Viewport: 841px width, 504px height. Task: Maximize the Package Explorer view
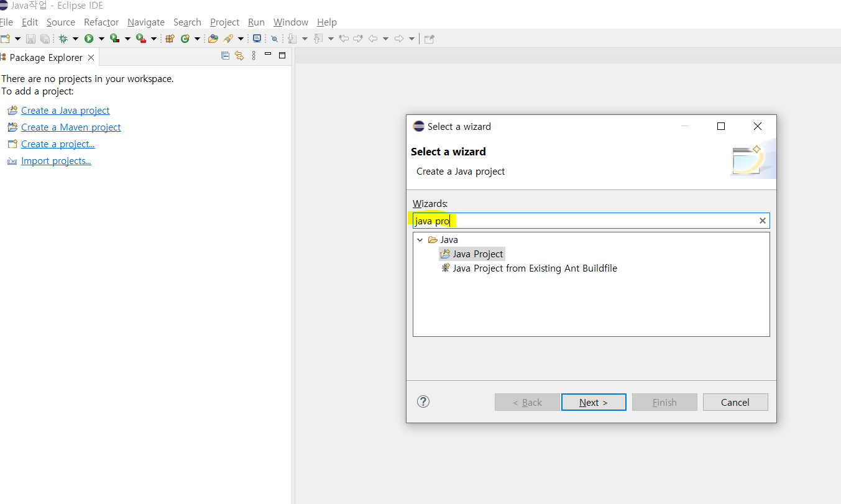pos(282,55)
